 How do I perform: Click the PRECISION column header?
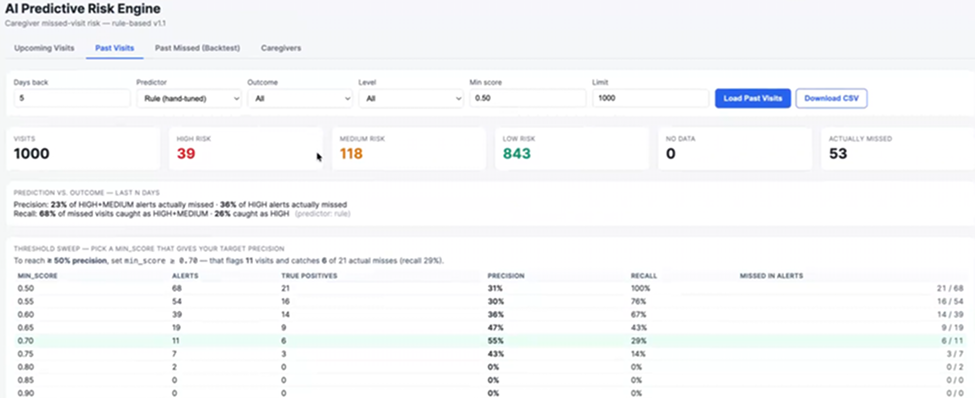[x=506, y=275]
